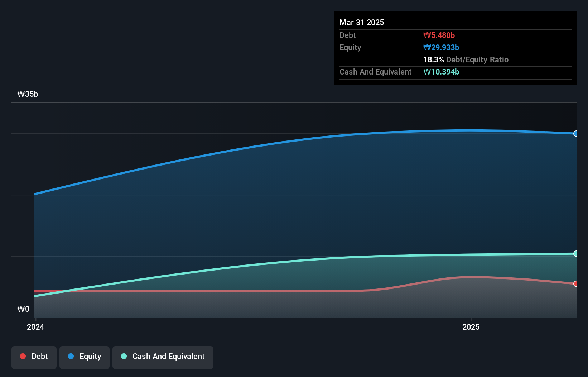Click the Equity label in the tooltip

[350, 47]
